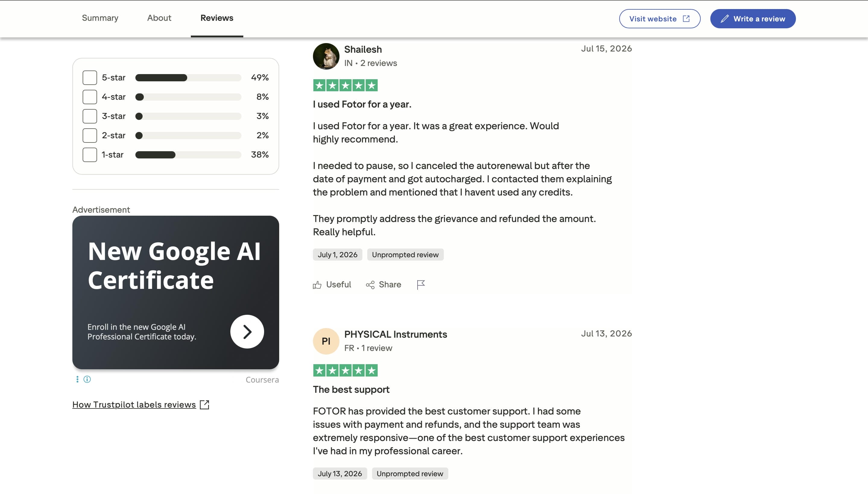
Task: Click the Jul 15, 2026 review date
Action: click(x=607, y=48)
